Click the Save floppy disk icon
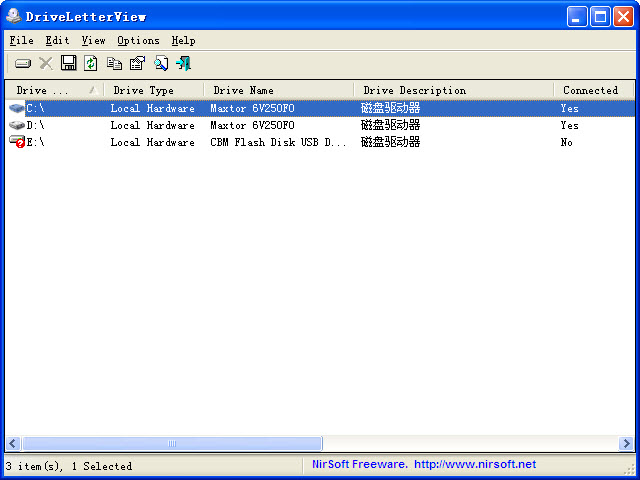Image resolution: width=640 pixels, height=480 pixels. (69, 63)
